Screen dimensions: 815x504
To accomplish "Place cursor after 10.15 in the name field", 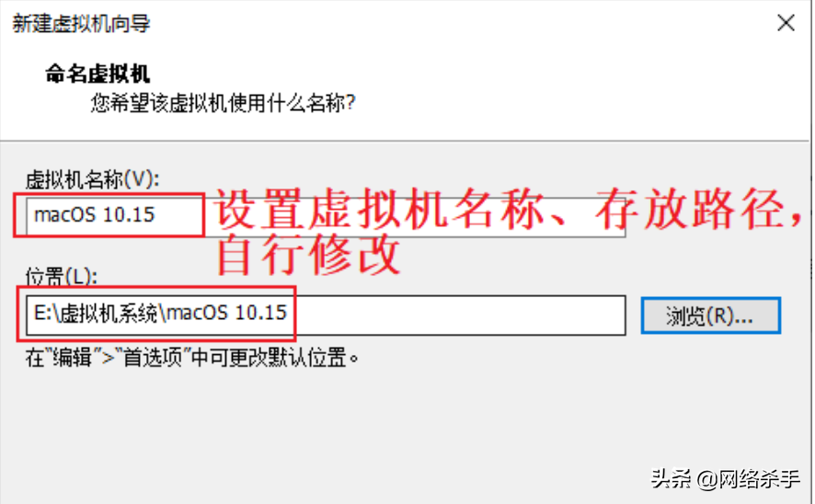I will click(x=156, y=214).
